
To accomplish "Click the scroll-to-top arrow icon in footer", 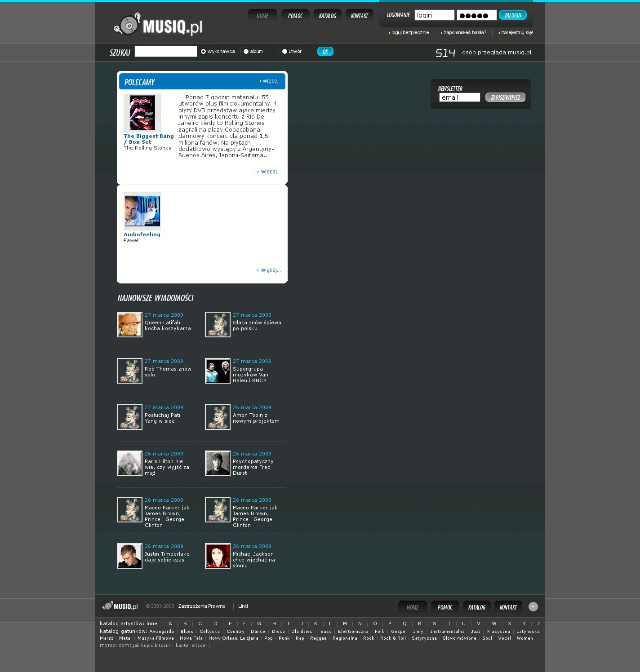I will (x=533, y=606).
